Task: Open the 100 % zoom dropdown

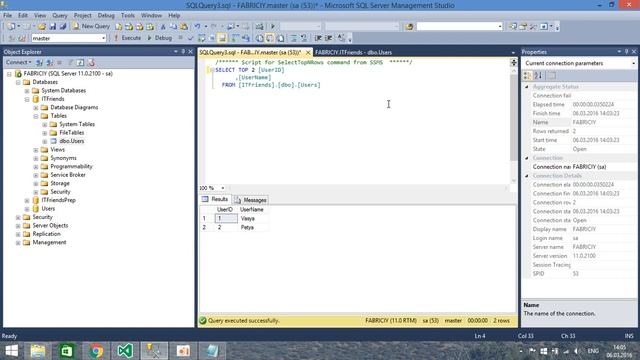Action: pos(222,188)
